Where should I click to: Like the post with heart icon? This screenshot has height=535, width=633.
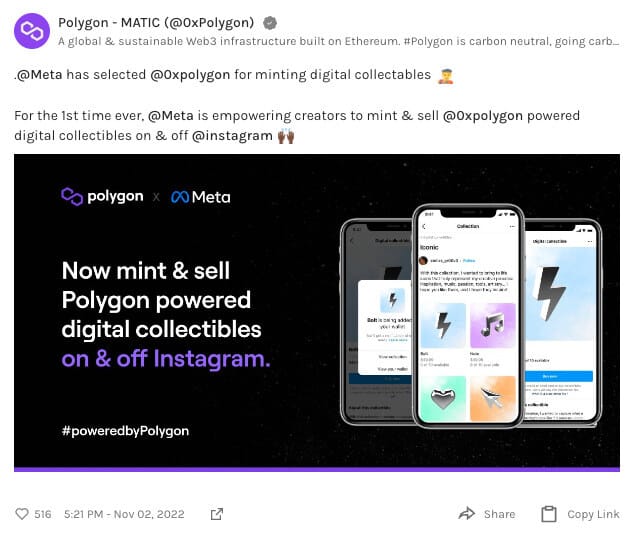(x=22, y=514)
